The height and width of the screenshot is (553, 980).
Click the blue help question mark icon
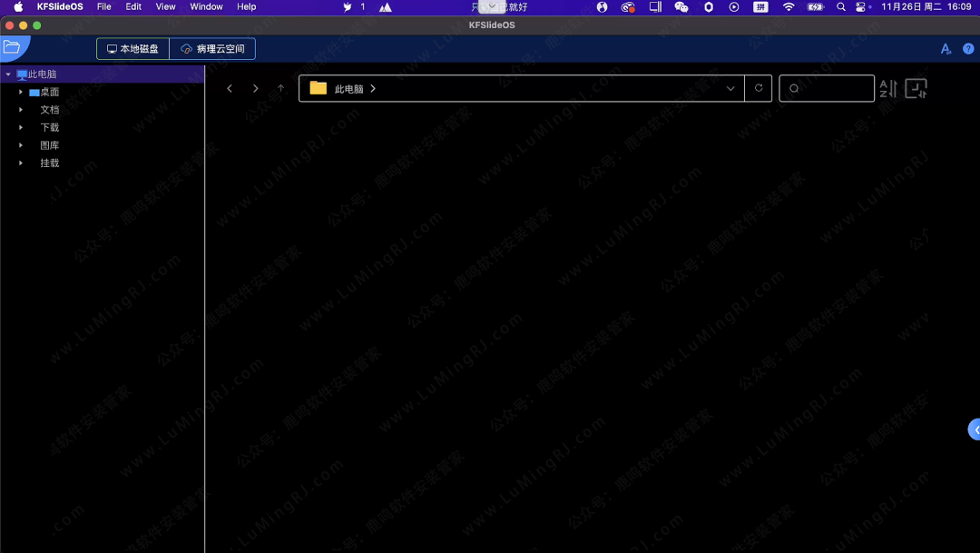click(x=968, y=49)
